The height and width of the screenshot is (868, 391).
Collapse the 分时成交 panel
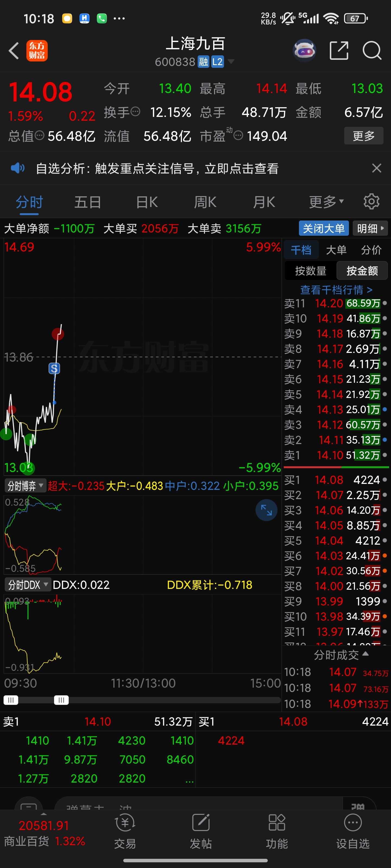tap(341, 655)
